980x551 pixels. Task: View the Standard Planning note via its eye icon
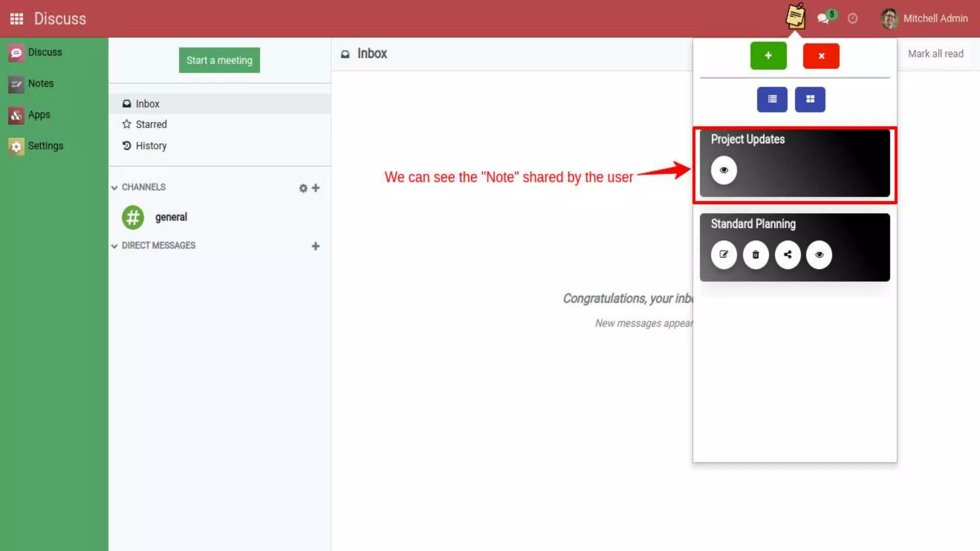pos(819,254)
